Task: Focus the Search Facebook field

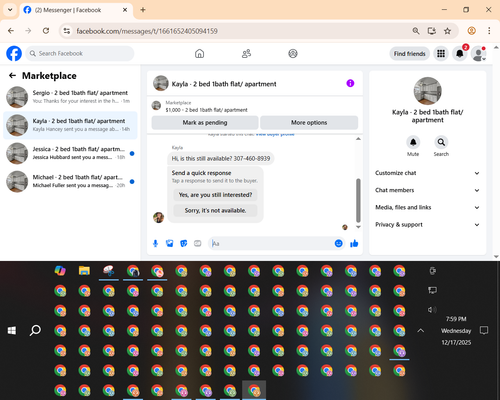Action: 80,53
